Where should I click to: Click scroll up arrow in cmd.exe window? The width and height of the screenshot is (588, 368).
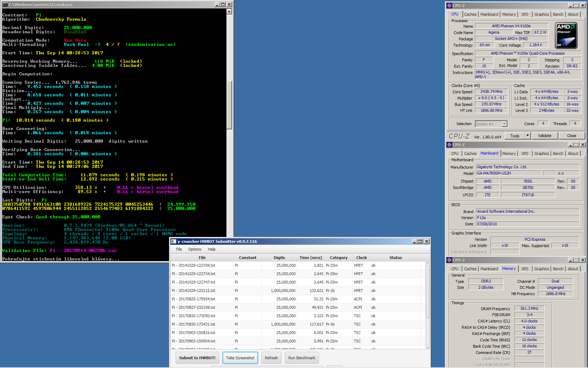point(229,12)
